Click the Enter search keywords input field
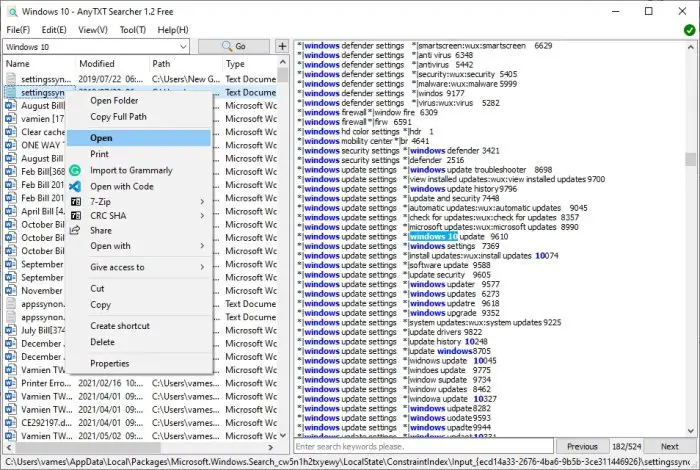The image size is (700, 470). 423,446
